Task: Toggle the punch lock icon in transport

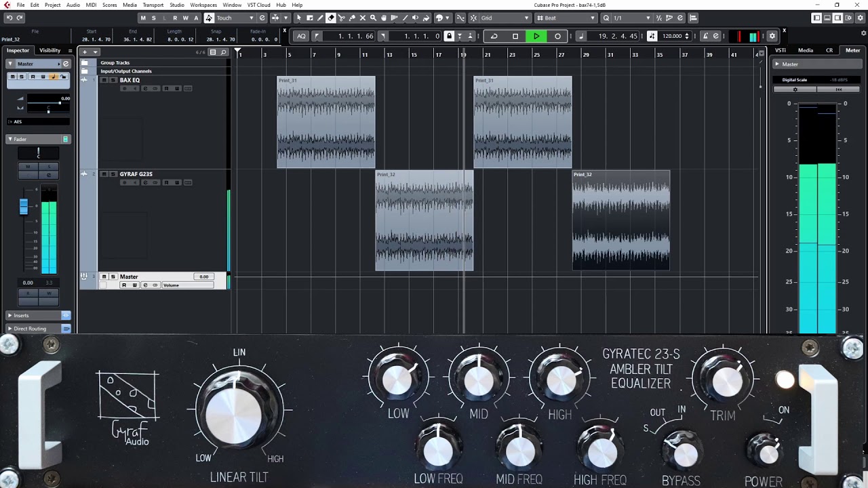Action: pyautogui.click(x=449, y=36)
